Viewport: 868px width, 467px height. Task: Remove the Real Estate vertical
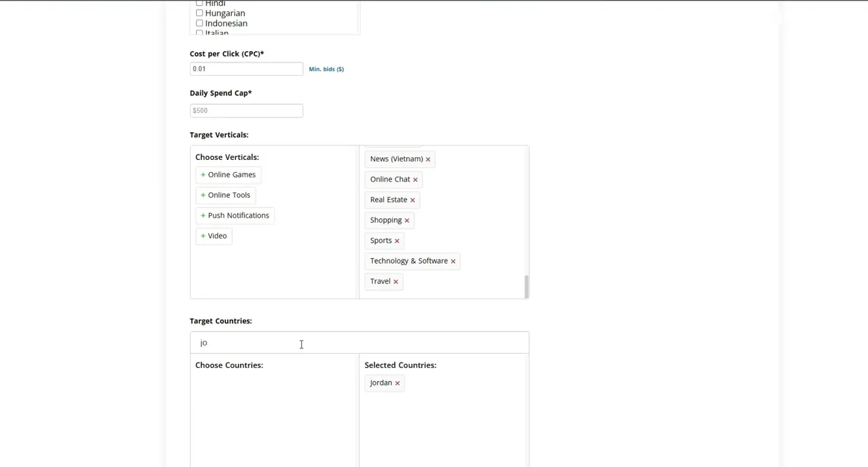tap(412, 200)
